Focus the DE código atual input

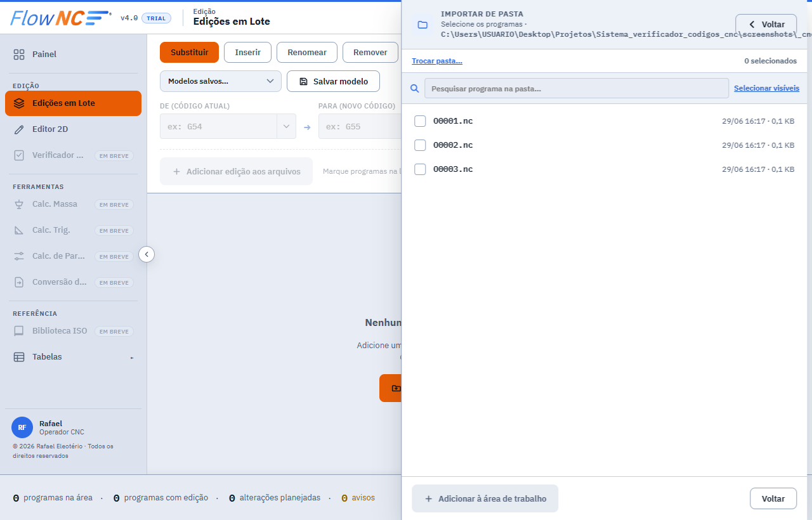coord(218,126)
